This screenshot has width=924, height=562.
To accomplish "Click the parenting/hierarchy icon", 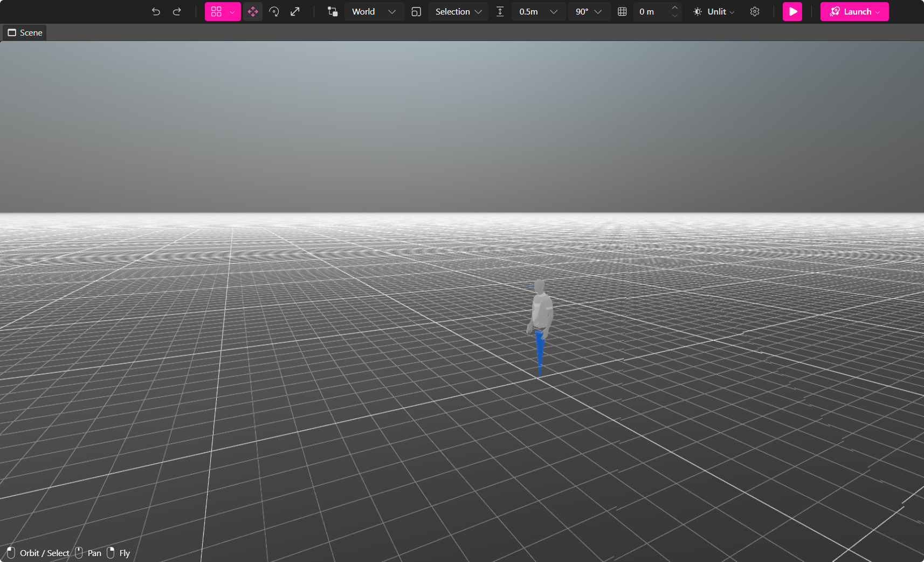I will click(332, 11).
